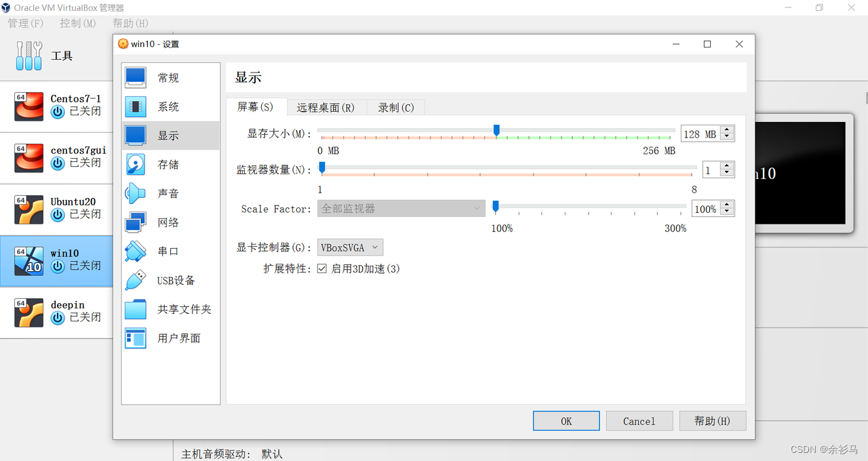Click the deepin name in VM list
The image size is (868, 461).
point(67,304)
